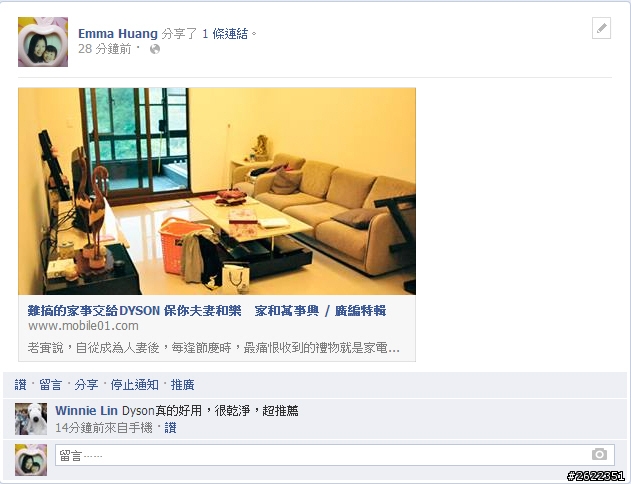Click the Winnie Lin commenter name
Screen dimensions: 631x484
pos(86,411)
